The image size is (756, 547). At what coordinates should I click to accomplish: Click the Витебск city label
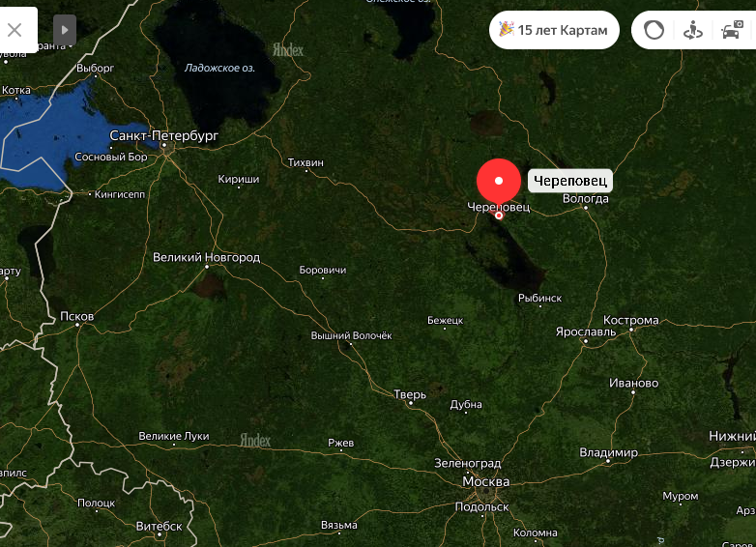(x=160, y=526)
